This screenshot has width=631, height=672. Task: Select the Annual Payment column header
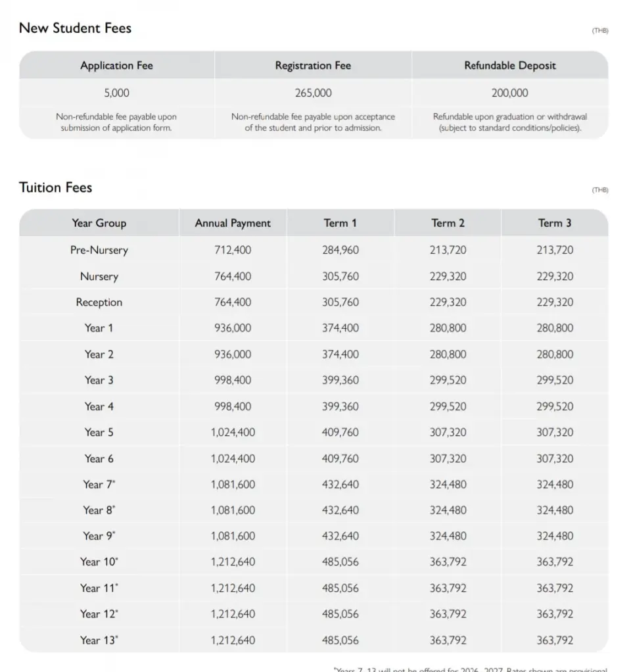tap(233, 223)
